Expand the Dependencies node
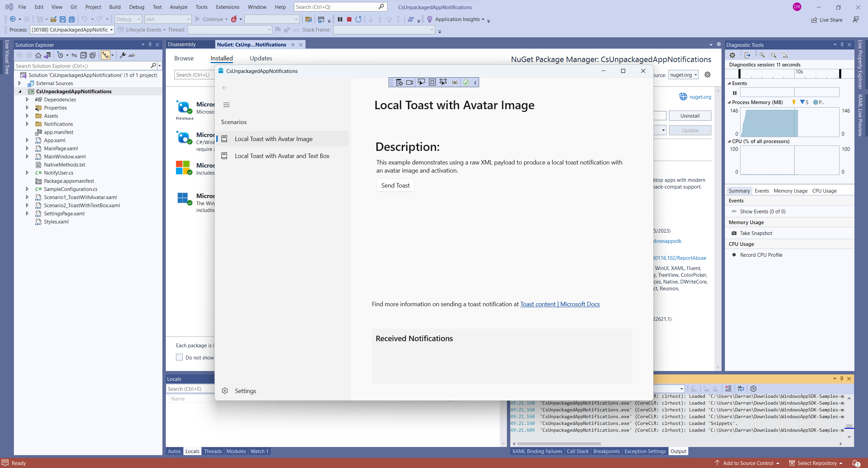The width and height of the screenshot is (868, 468). click(x=27, y=99)
